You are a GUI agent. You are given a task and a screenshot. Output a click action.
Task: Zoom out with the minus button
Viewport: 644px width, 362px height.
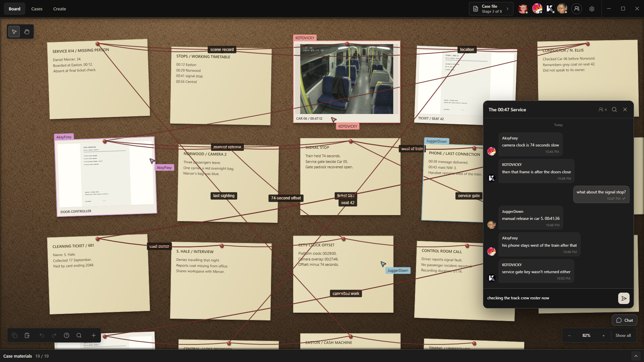pos(569,336)
